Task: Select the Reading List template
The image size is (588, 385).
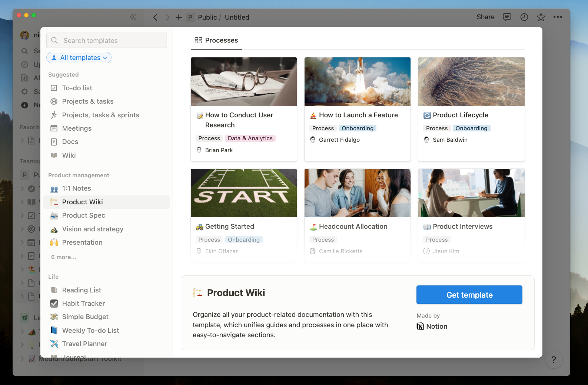Action: [107, 290]
